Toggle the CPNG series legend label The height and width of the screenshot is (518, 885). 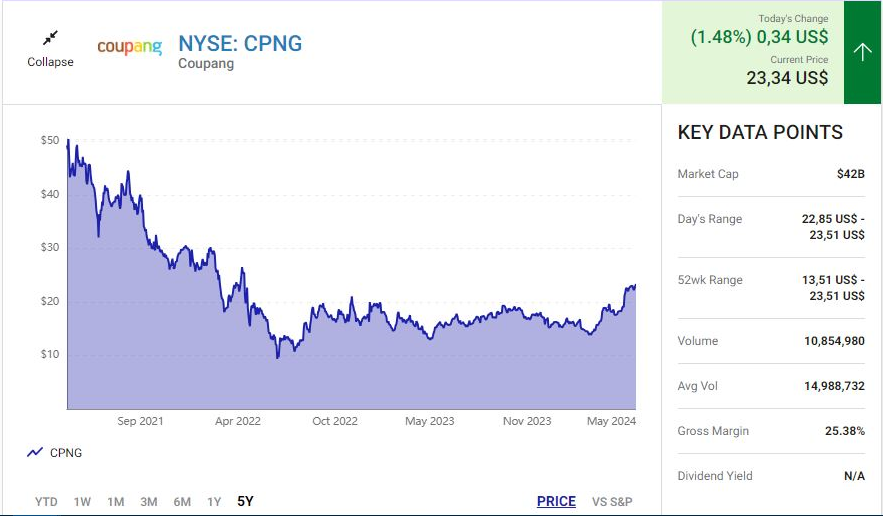coord(66,453)
